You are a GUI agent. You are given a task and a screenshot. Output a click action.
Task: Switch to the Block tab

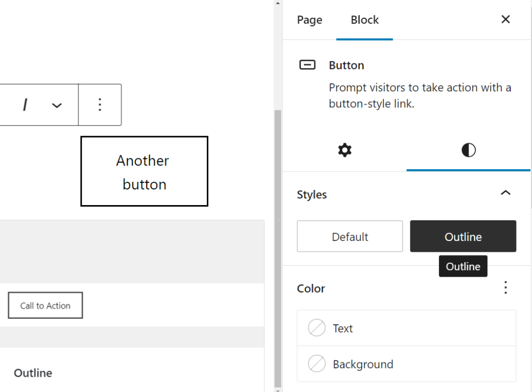pyautogui.click(x=364, y=20)
